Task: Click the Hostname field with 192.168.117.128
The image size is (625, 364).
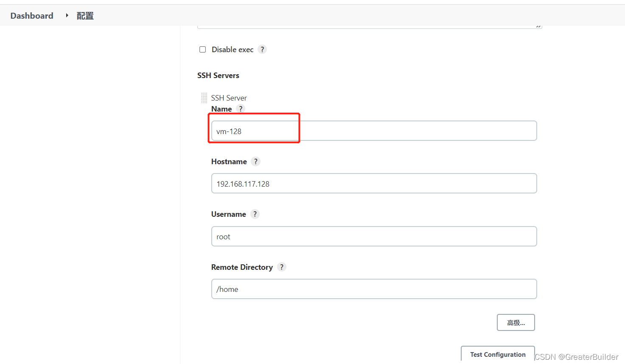Action: pos(373,184)
